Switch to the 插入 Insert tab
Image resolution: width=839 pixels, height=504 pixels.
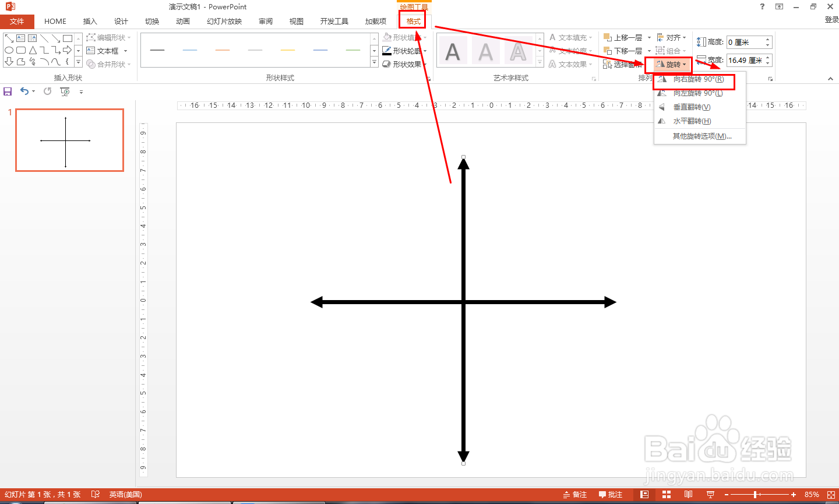pyautogui.click(x=90, y=22)
